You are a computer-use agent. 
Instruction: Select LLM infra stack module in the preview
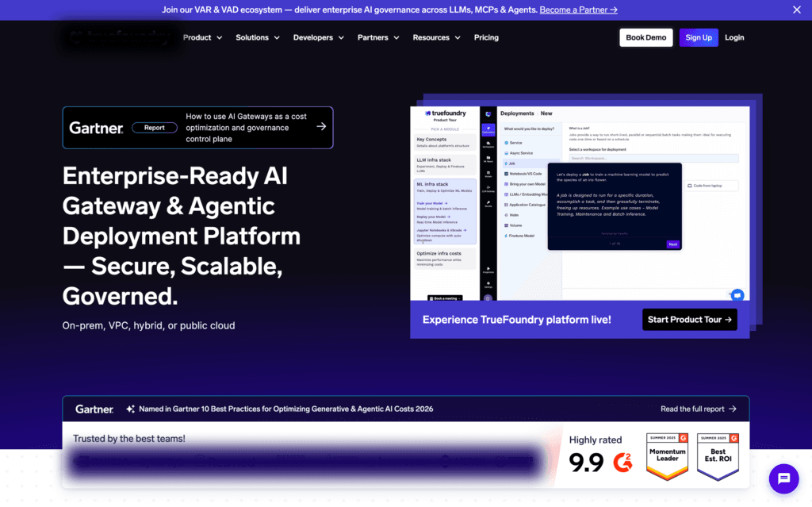pyautogui.click(x=445, y=165)
